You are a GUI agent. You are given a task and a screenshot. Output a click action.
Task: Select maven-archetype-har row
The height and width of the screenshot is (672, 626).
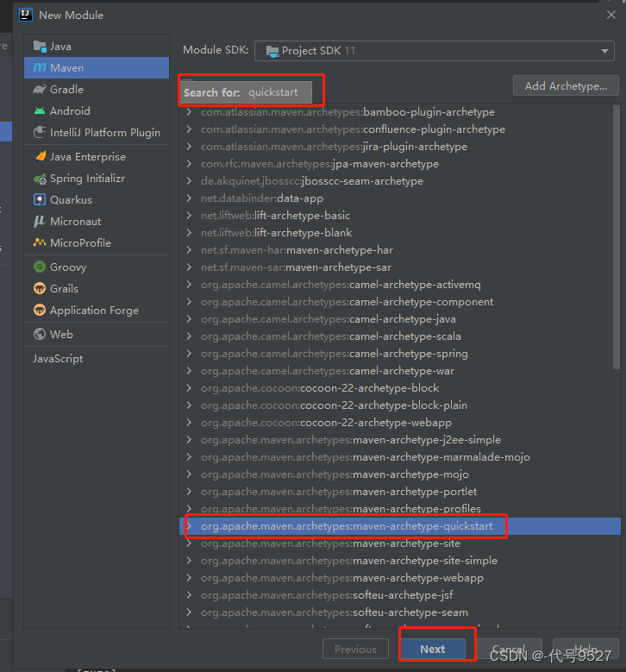pyautogui.click(x=400, y=250)
